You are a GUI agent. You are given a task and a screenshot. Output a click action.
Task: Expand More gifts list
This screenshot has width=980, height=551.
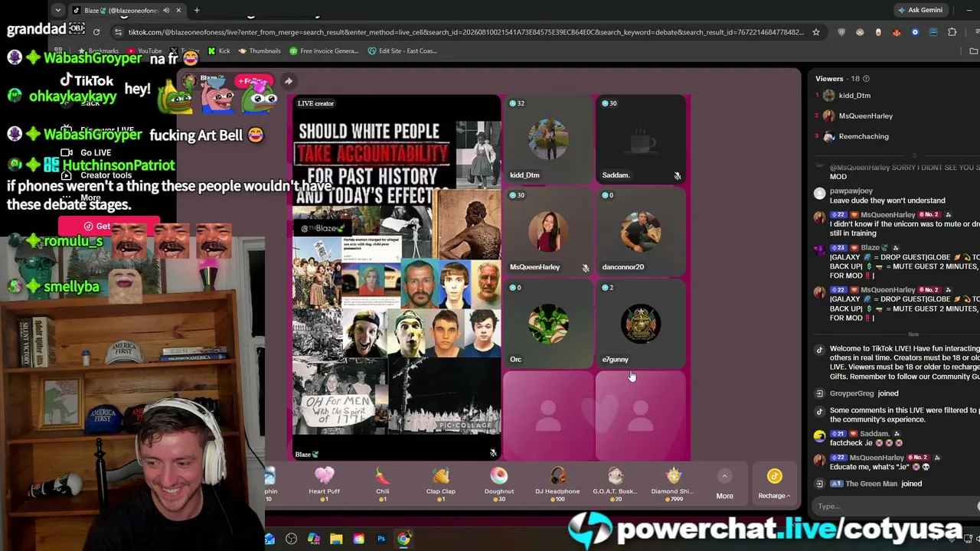point(724,485)
